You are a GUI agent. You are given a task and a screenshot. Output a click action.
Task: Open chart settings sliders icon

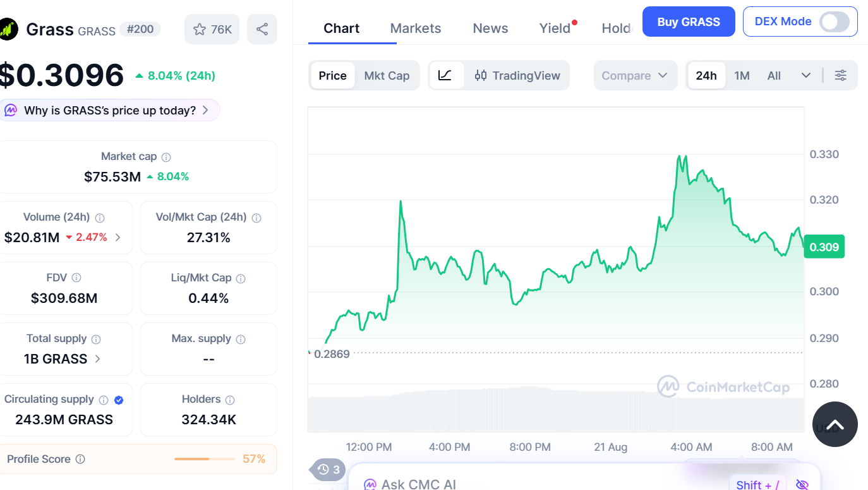coord(841,75)
